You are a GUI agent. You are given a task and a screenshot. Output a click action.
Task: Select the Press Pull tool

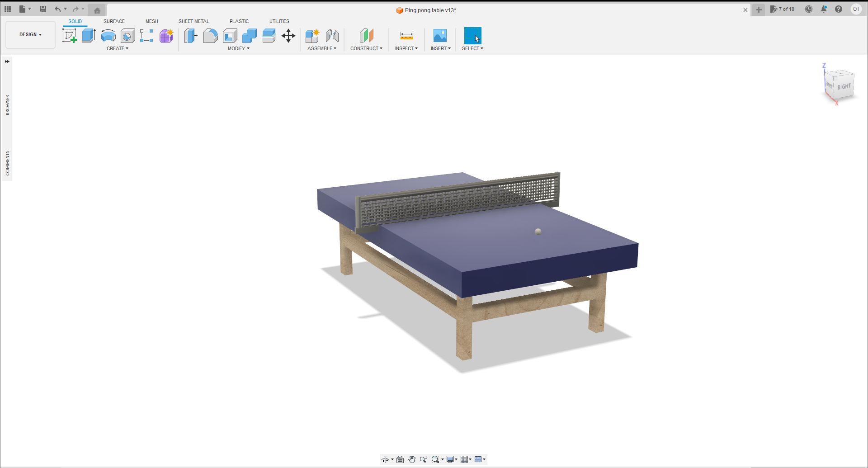click(x=191, y=36)
